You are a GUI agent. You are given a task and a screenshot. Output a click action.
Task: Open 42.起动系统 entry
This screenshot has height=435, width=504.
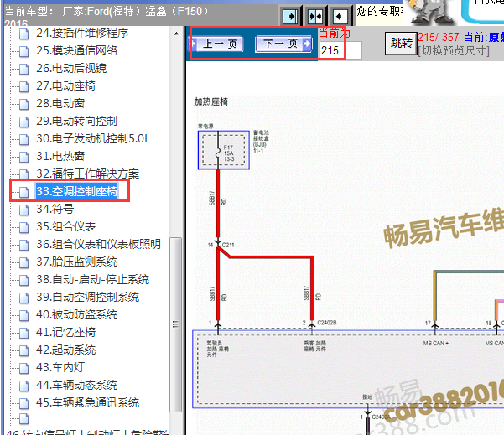click(x=66, y=350)
